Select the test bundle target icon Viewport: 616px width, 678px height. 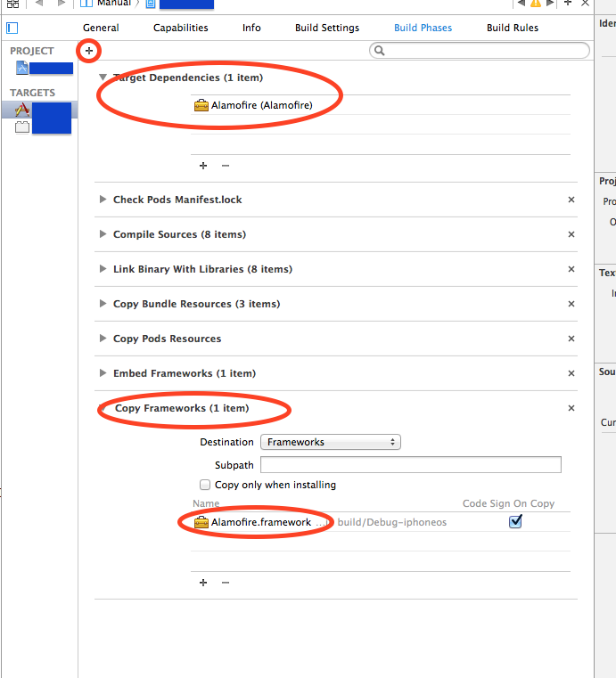coord(22,127)
